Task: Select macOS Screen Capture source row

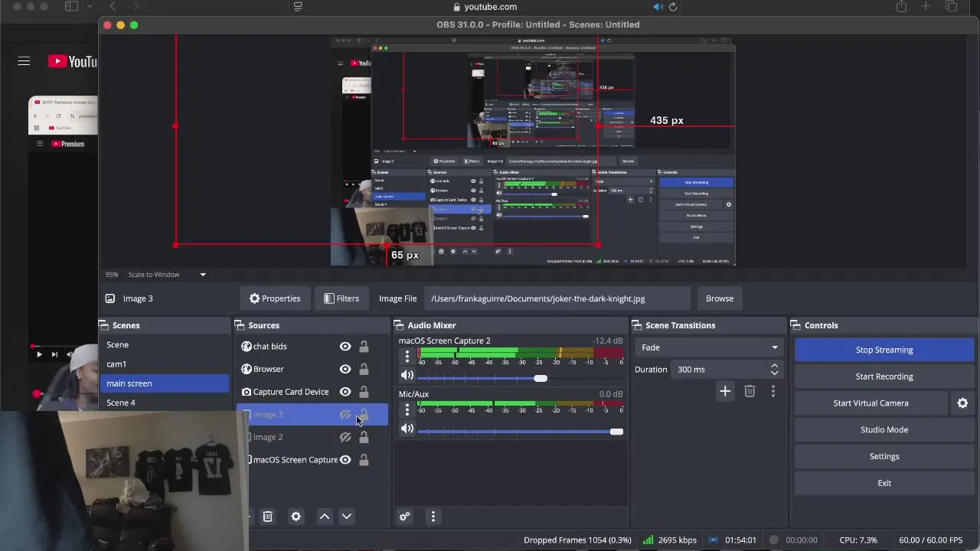Action: [312, 460]
